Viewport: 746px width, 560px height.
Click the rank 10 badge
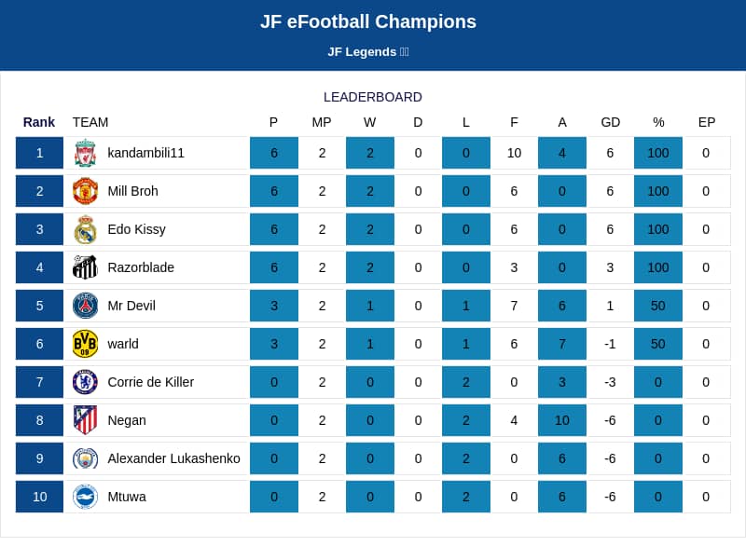click(39, 497)
